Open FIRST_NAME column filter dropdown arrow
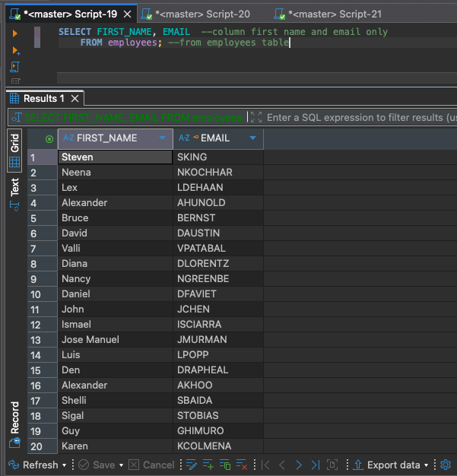Image resolution: width=457 pixels, height=476 pixels. (x=163, y=138)
